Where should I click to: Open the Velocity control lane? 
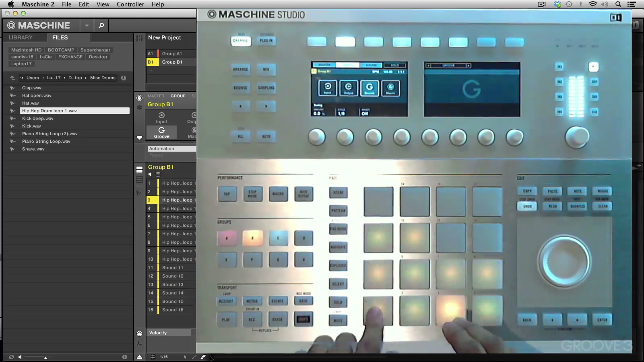[169, 333]
